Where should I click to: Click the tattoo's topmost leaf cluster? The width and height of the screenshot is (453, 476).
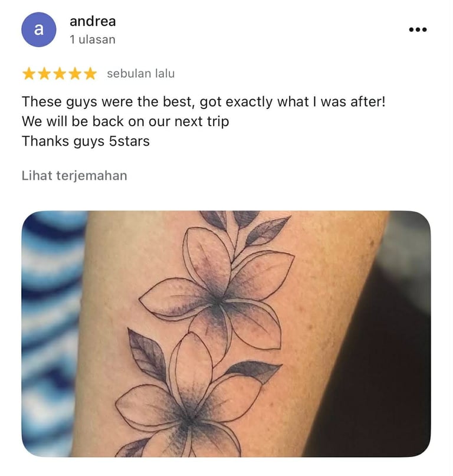244,226
